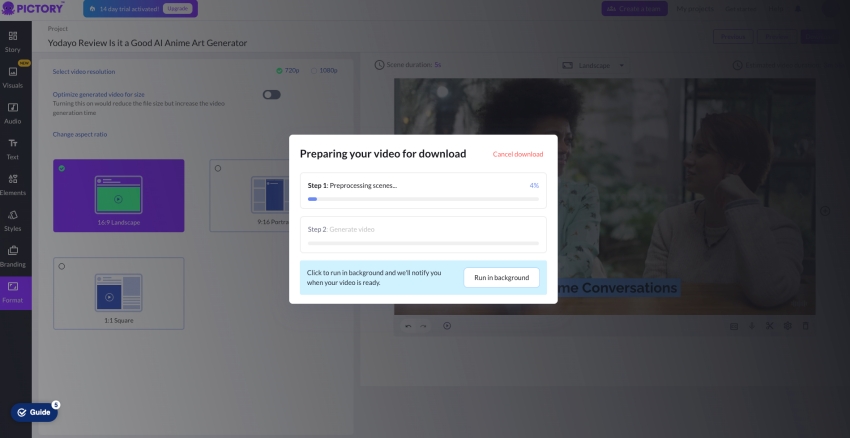Open the notifications bell

797,9
